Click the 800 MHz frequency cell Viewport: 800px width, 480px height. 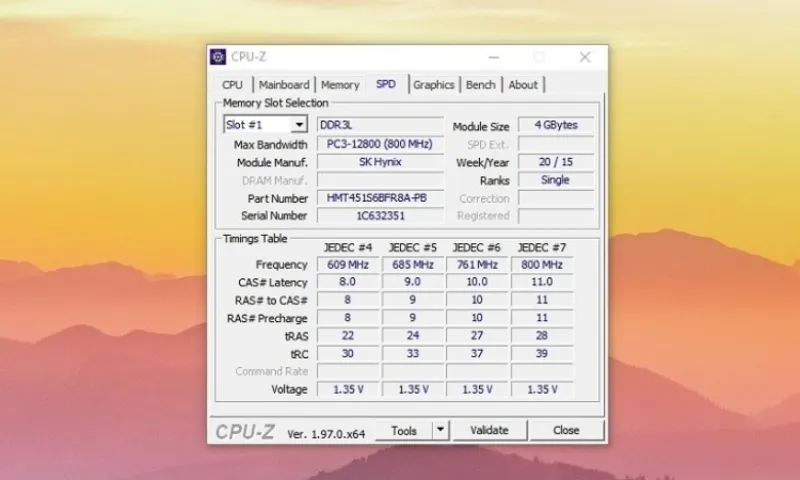pyautogui.click(x=542, y=264)
